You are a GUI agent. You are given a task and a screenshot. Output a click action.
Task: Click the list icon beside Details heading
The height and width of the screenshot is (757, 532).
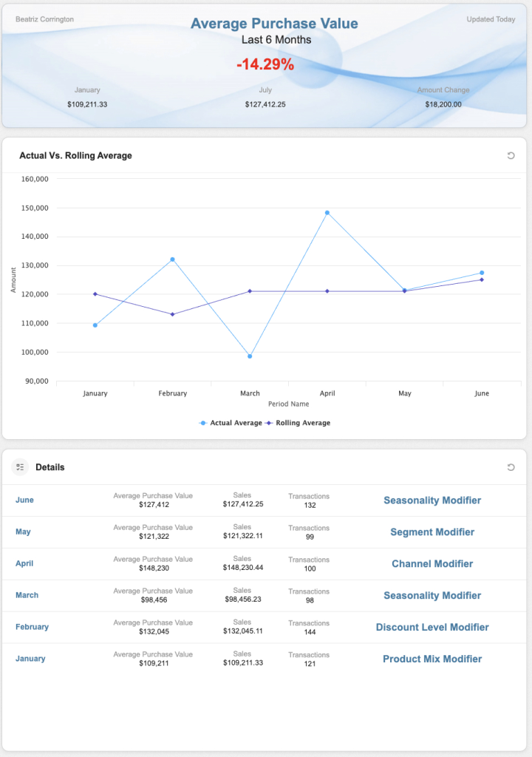point(20,467)
